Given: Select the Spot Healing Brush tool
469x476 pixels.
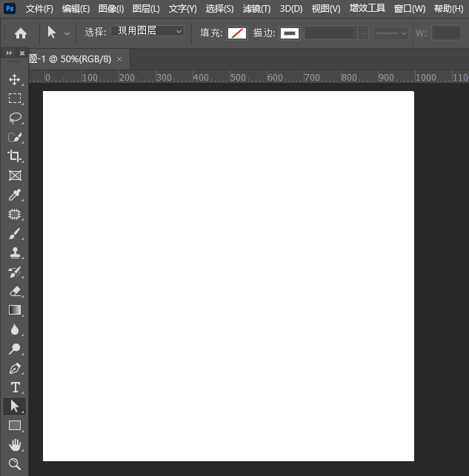Looking at the screenshot, I should [15, 215].
